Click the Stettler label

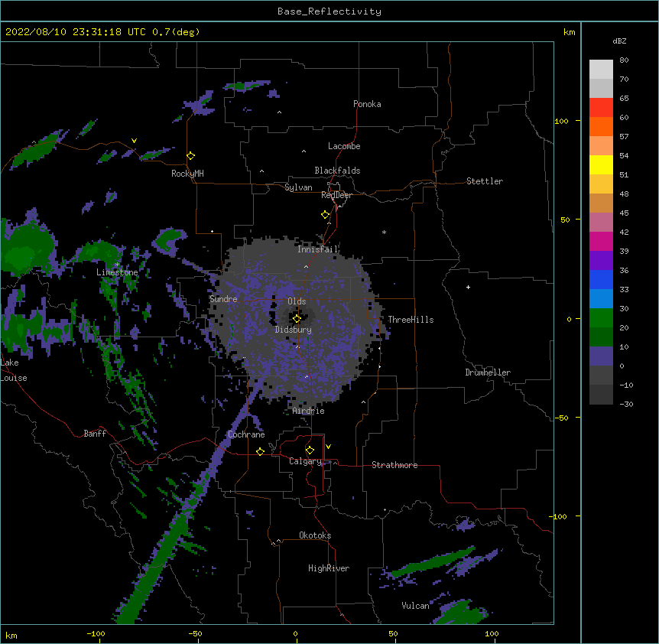[x=485, y=181]
